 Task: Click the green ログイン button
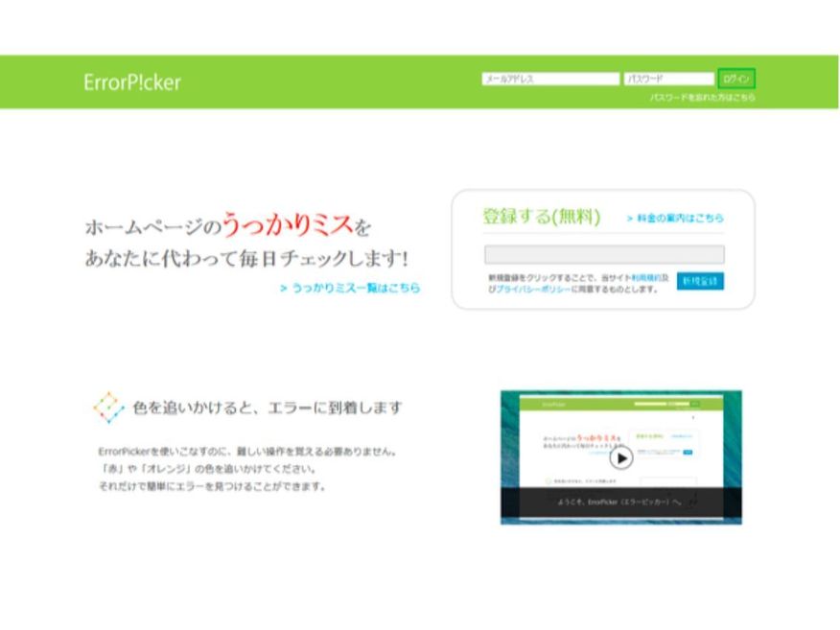736,79
